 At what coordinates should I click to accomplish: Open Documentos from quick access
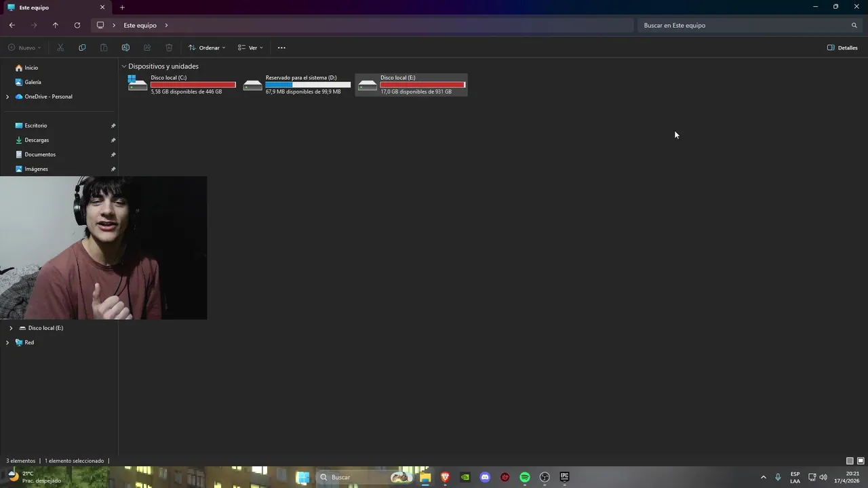click(40, 155)
